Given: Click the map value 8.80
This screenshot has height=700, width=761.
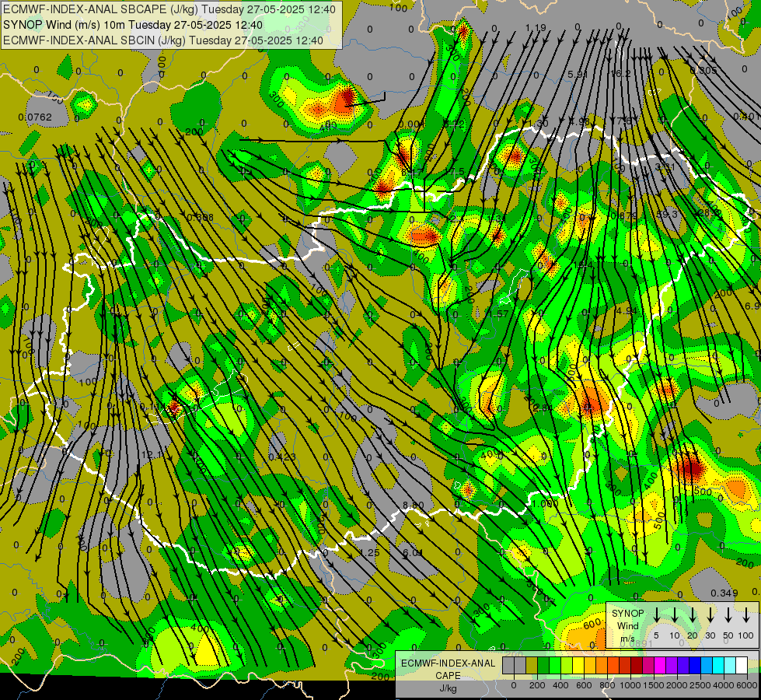Looking at the screenshot, I should coord(414,506).
